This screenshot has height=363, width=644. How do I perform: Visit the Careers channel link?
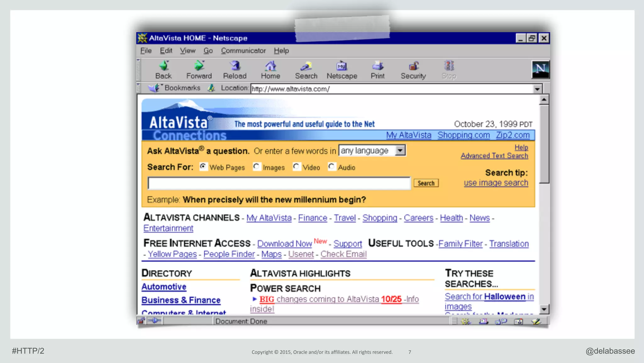(x=419, y=218)
